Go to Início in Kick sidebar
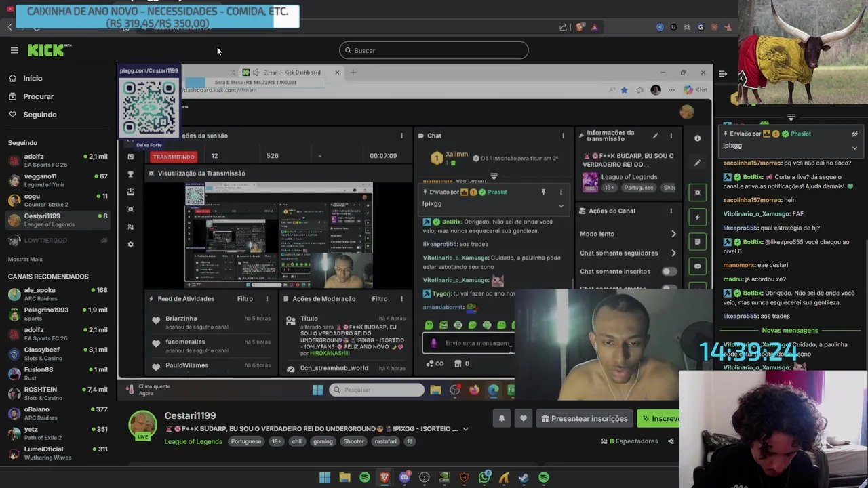 coord(33,79)
